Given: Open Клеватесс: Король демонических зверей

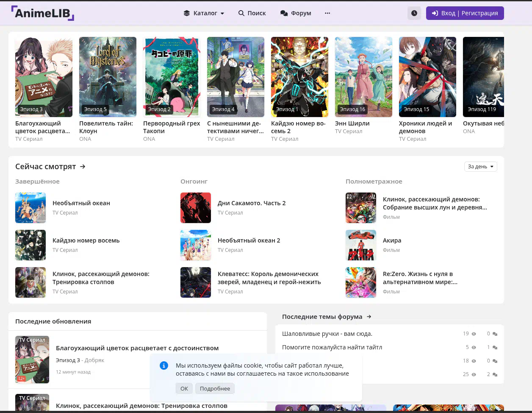Looking at the screenshot, I should (269, 278).
